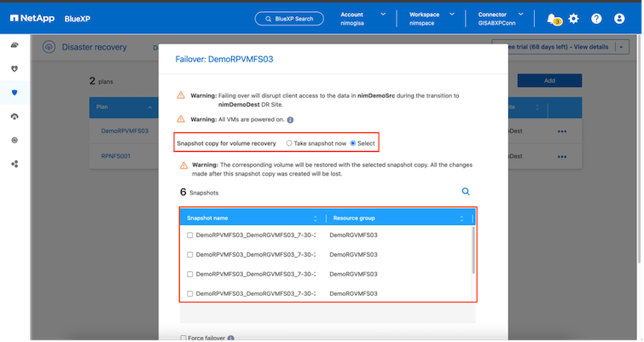Open the settings gear icon
Image resolution: width=644 pixels, height=342 pixels.
574,19
